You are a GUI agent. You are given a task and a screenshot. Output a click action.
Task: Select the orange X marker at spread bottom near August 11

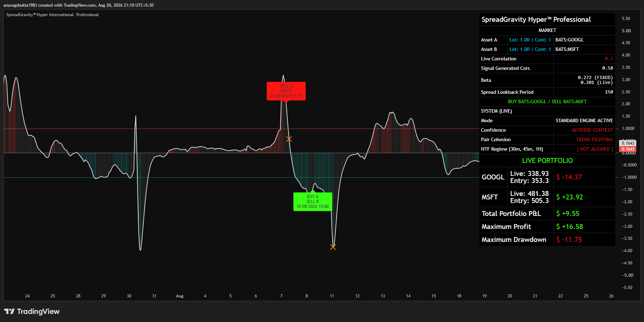pyautogui.click(x=333, y=247)
